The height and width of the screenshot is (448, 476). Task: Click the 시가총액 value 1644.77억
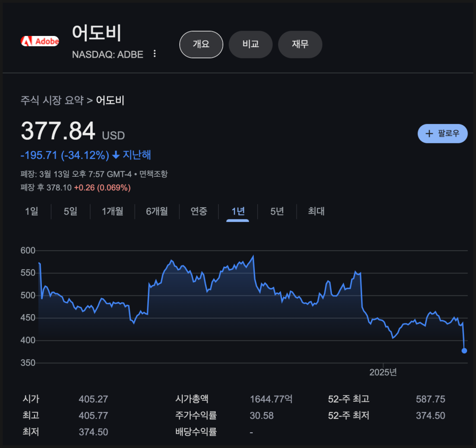tap(271, 399)
